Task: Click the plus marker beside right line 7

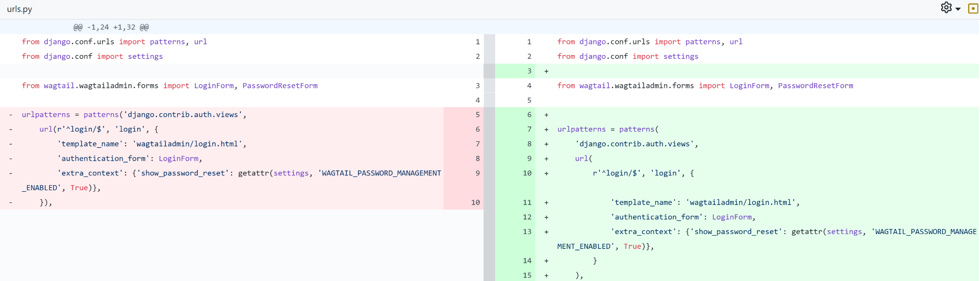Action: 546,130
